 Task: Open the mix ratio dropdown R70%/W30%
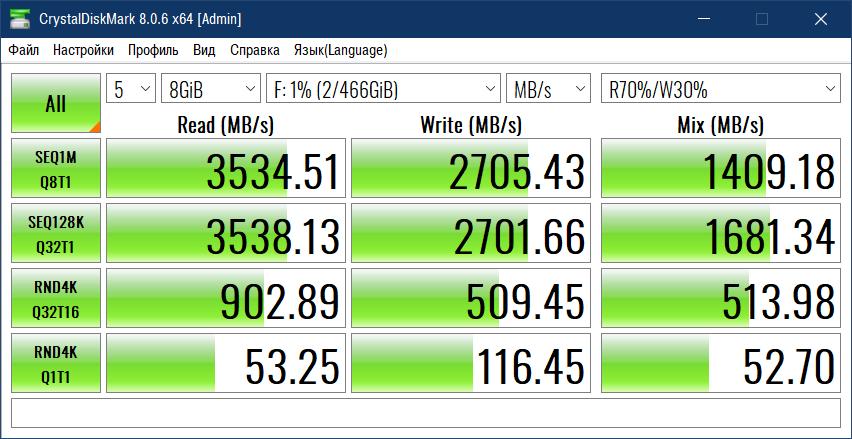click(x=721, y=89)
